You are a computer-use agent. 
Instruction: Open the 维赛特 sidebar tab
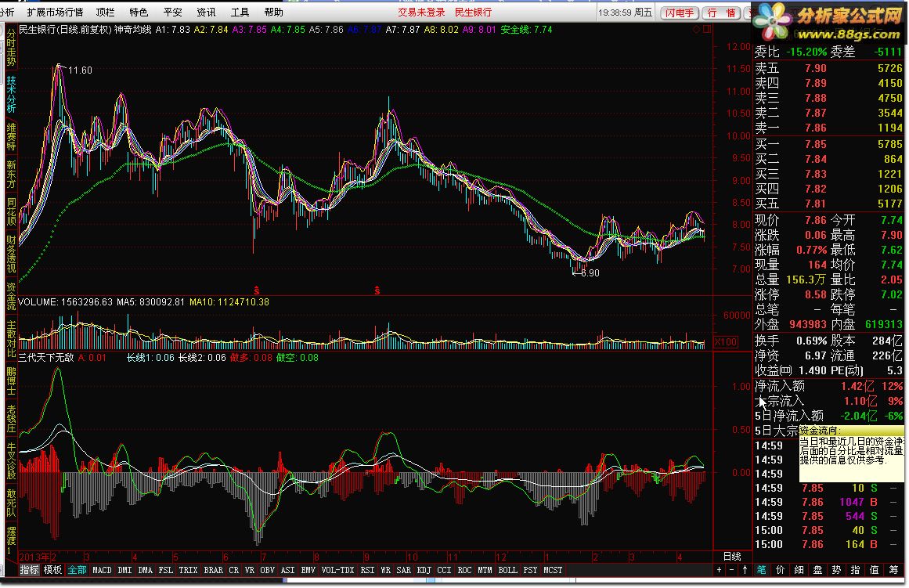coord(11,136)
